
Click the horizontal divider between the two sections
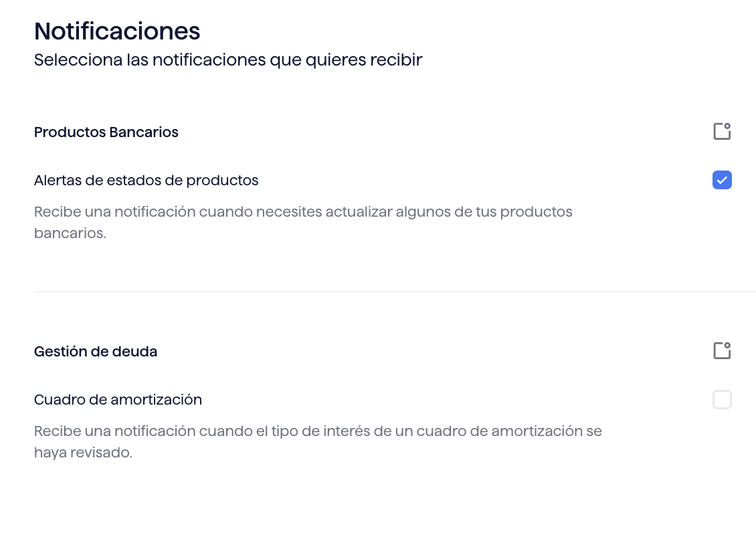click(x=395, y=292)
